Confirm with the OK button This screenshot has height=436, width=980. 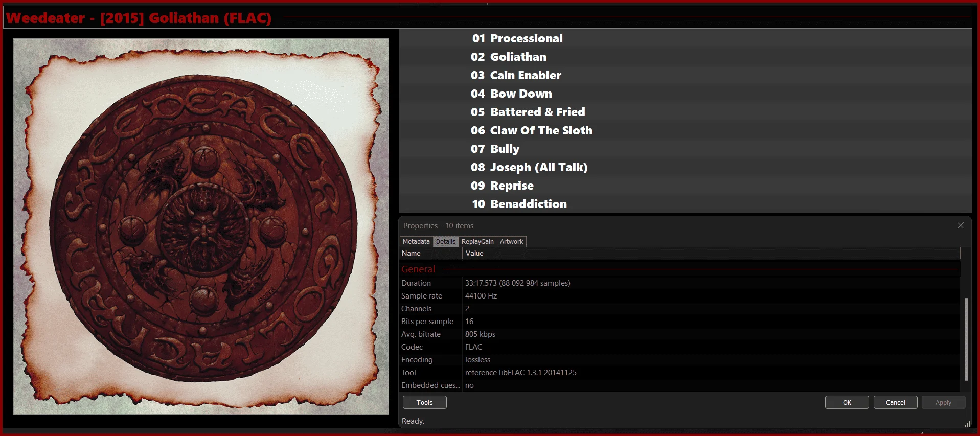click(x=847, y=402)
